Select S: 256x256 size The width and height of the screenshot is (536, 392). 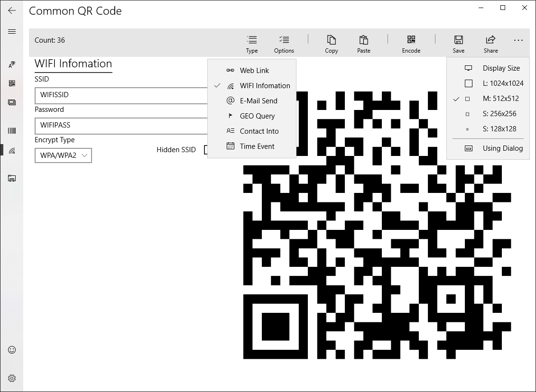click(488, 114)
